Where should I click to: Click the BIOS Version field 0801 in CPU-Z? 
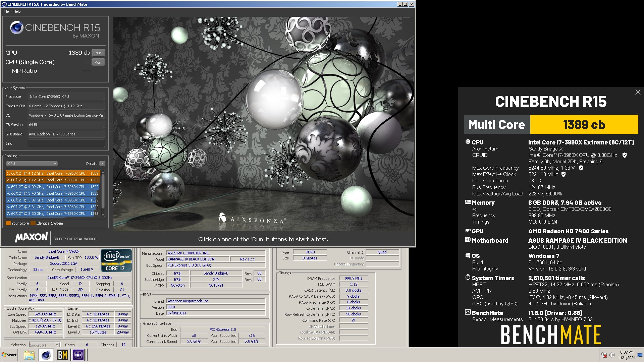(x=216, y=307)
